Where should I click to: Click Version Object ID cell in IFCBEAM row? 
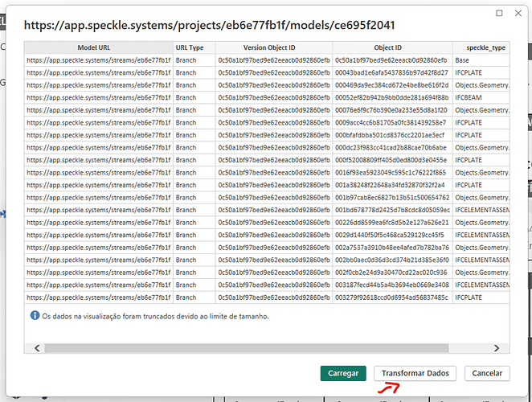pos(274,97)
